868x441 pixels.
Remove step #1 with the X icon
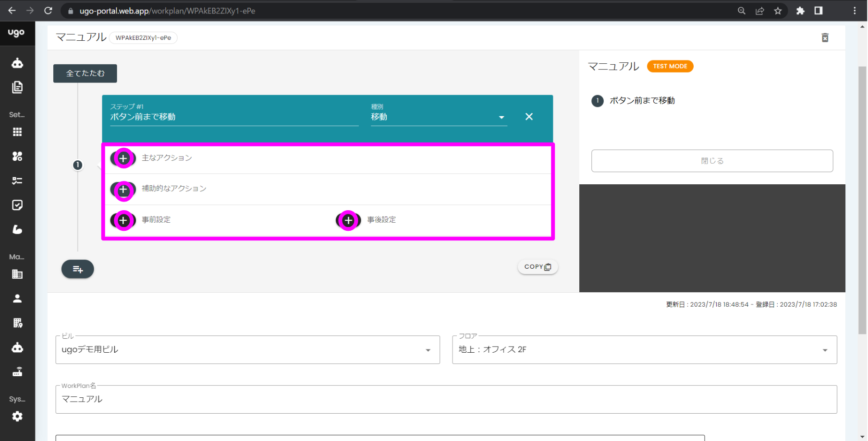pyautogui.click(x=529, y=117)
